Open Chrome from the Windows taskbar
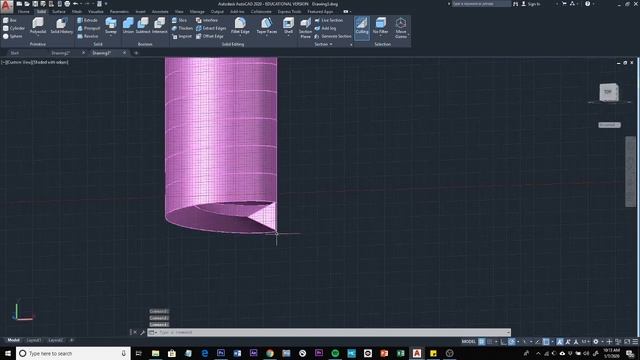640x360 pixels. (270, 353)
